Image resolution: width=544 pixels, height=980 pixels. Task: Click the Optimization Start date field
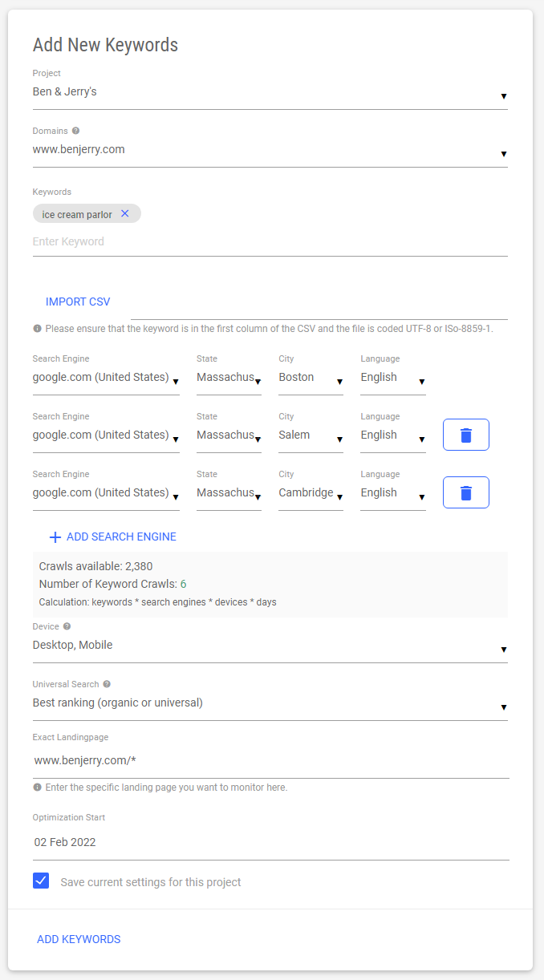point(271,843)
